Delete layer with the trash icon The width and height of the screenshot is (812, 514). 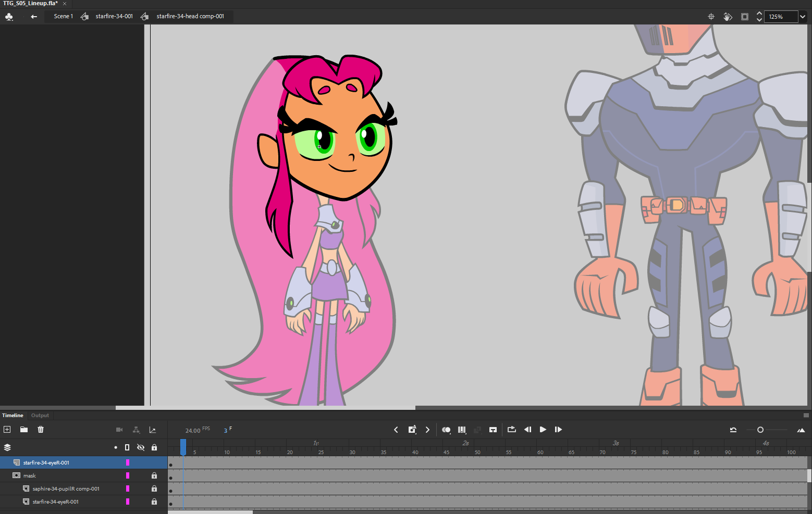tap(41, 430)
